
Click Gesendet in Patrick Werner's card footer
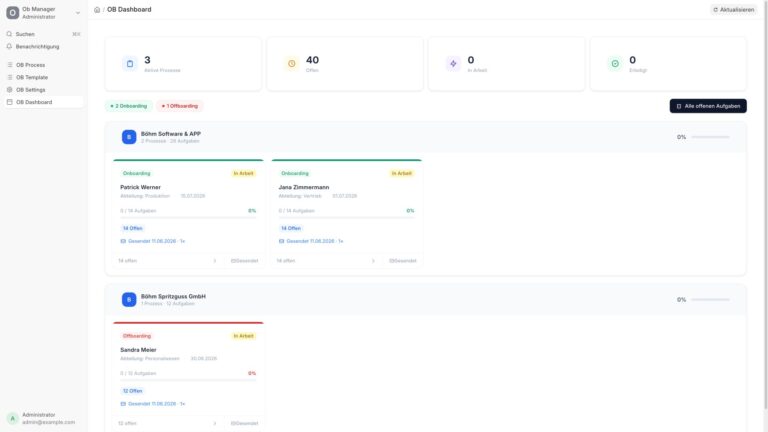point(244,261)
